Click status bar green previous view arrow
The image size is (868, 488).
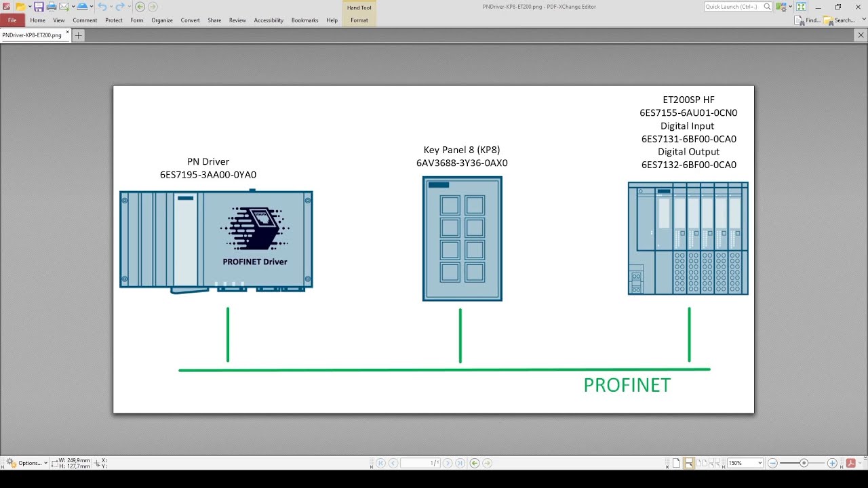point(475,463)
